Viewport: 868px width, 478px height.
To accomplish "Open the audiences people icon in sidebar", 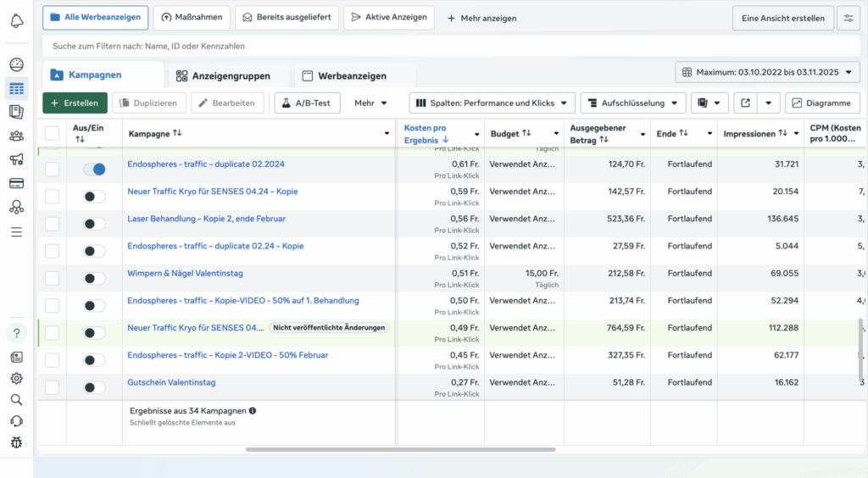I will 16,136.
